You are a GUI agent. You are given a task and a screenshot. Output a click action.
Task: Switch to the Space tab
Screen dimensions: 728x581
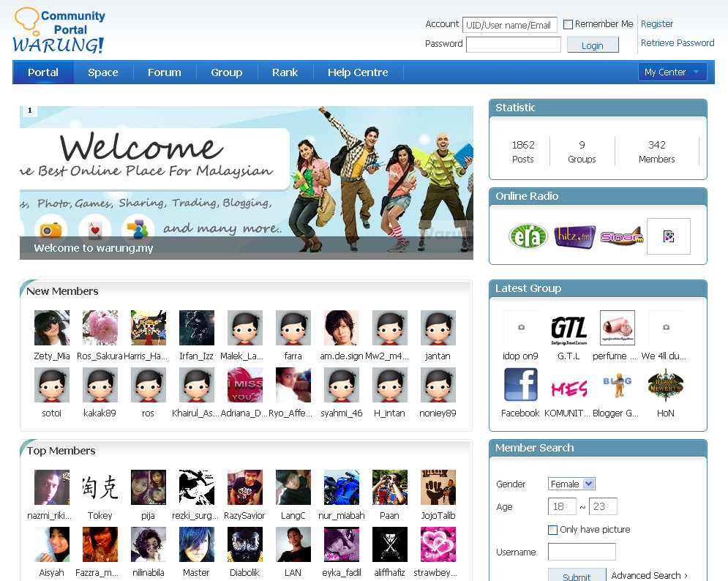pyautogui.click(x=103, y=72)
